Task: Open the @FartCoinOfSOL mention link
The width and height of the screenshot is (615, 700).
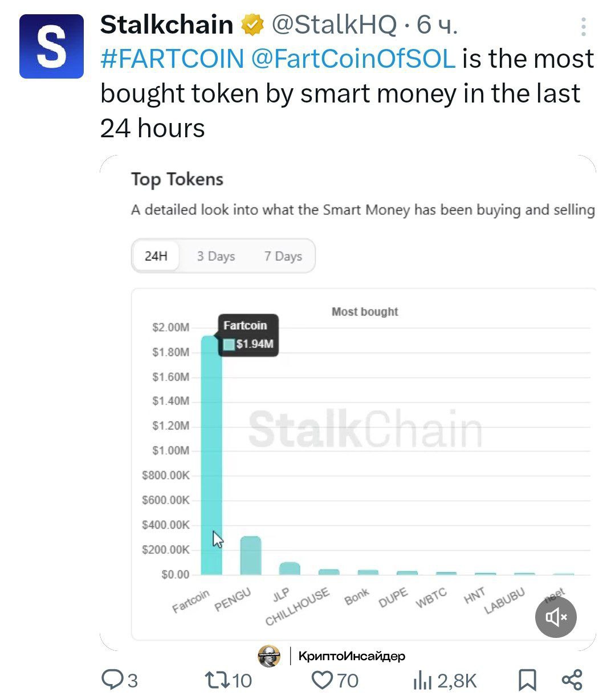Action: tap(353, 59)
